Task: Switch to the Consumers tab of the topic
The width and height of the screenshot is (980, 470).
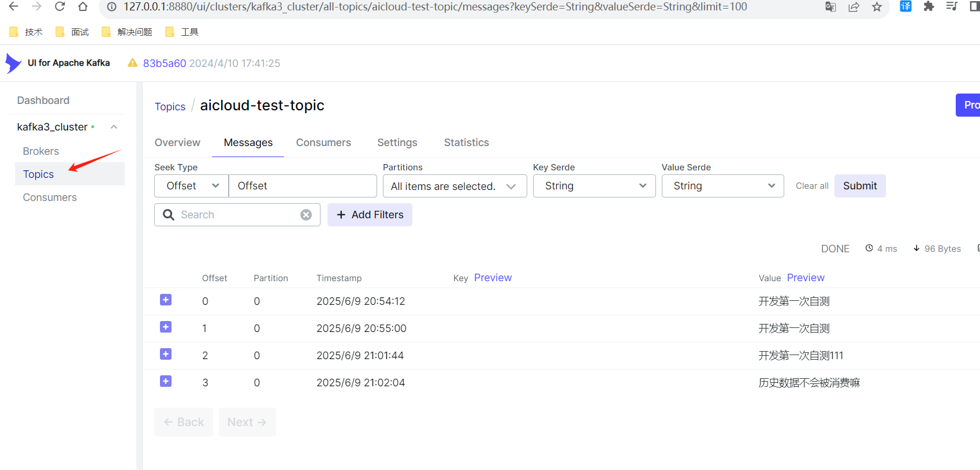Action: pyautogui.click(x=323, y=143)
